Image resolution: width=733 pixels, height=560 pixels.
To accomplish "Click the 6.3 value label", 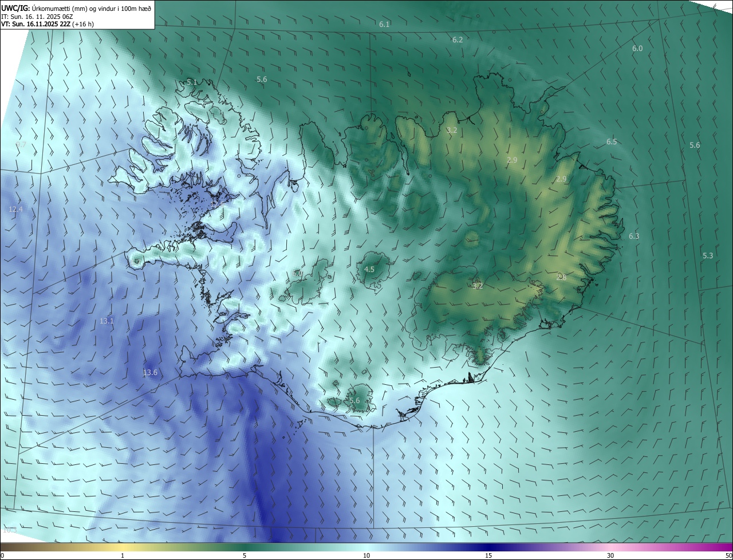I will point(634,236).
